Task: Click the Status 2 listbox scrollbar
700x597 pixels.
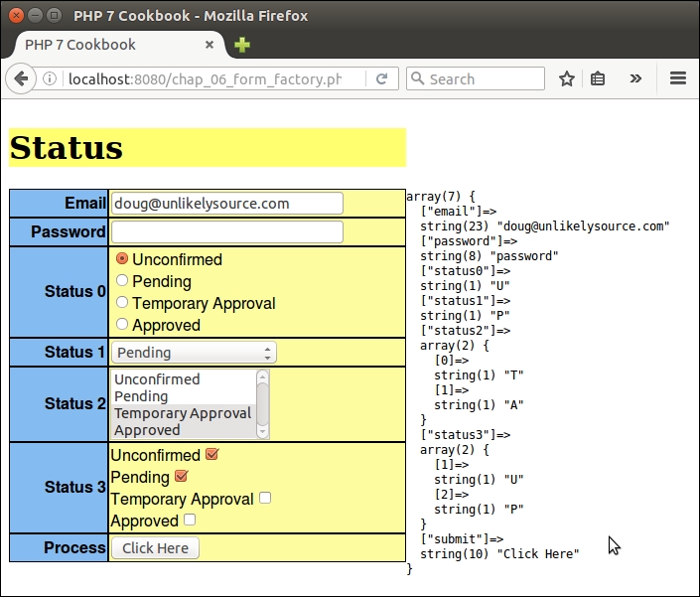Action: point(262,403)
